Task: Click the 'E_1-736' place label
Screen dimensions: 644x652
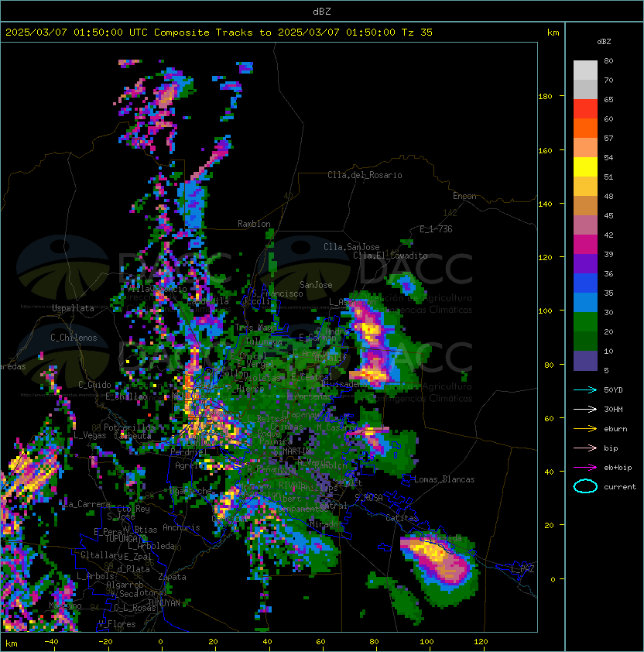Action: pyautogui.click(x=436, y=229)
